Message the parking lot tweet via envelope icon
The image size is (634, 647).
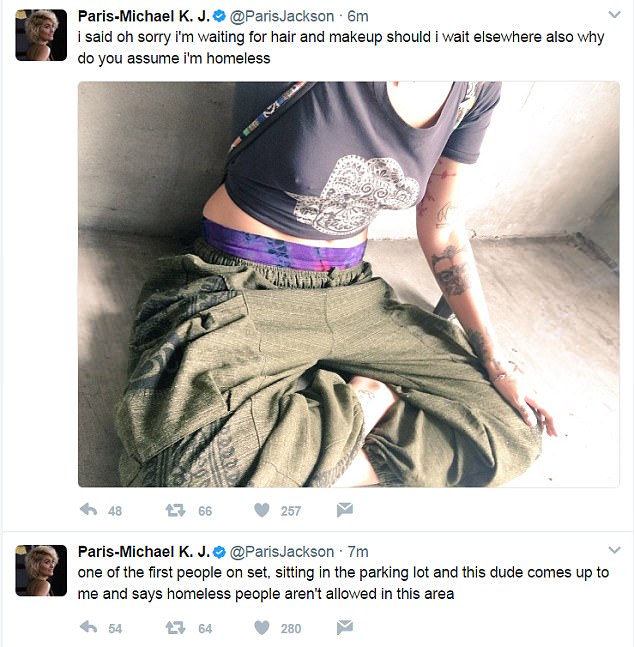tap(345, 628)
